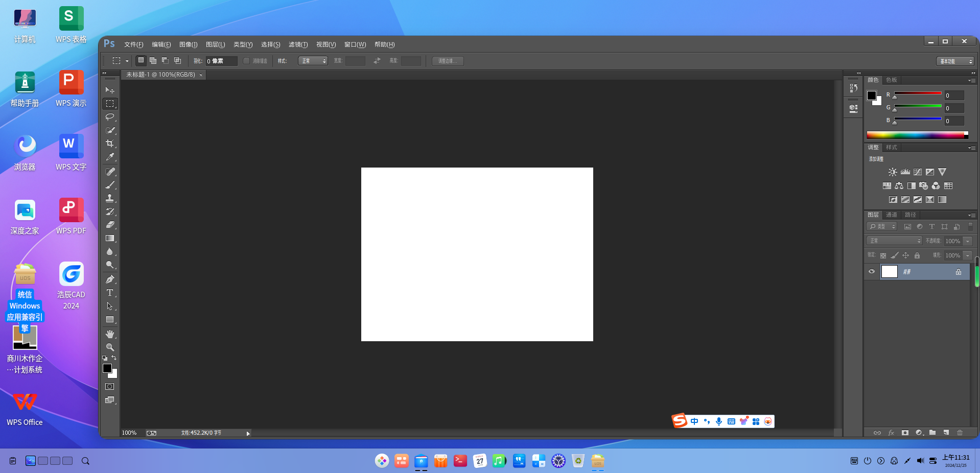Image resolution: width=980 pixels, height=473 pixels.
Task: Enable the anti-alias checkbox in options bar
Action: [246, 61]
